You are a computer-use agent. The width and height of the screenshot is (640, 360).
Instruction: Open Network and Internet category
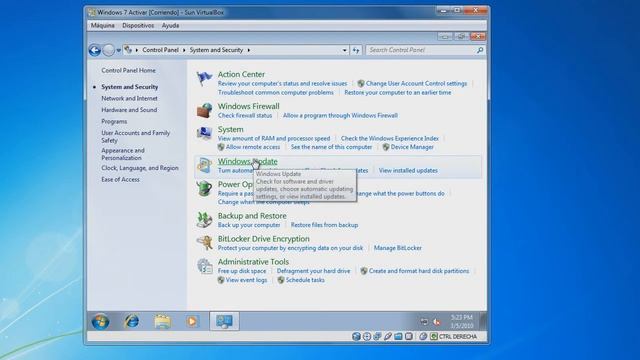(x=129, y=98)
